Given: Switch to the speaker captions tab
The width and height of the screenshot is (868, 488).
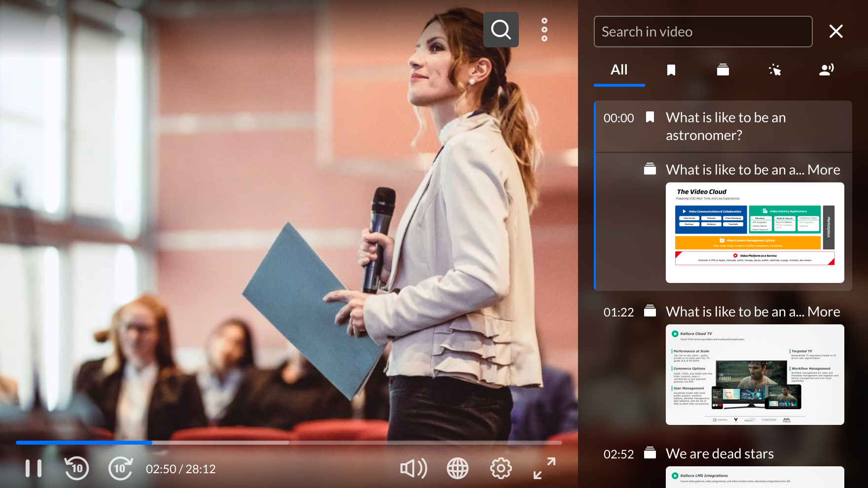Looking at the screenshot, I should click(x=827, y=70).
